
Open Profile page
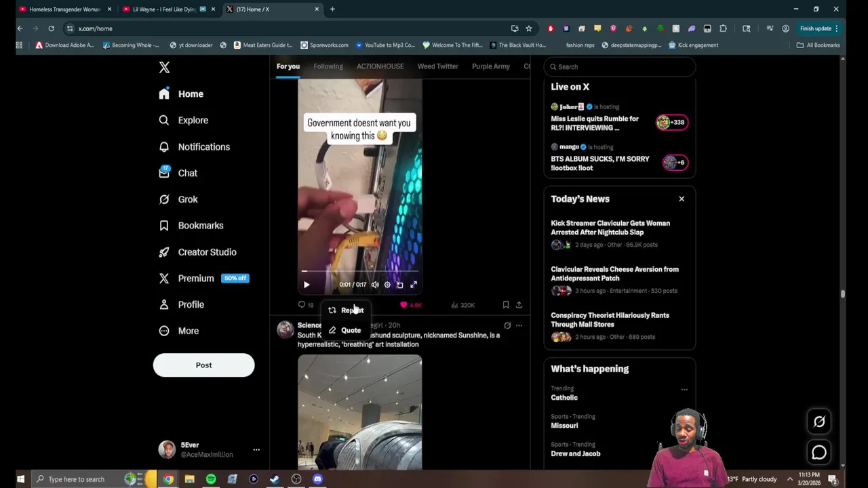tap(181, 305)
